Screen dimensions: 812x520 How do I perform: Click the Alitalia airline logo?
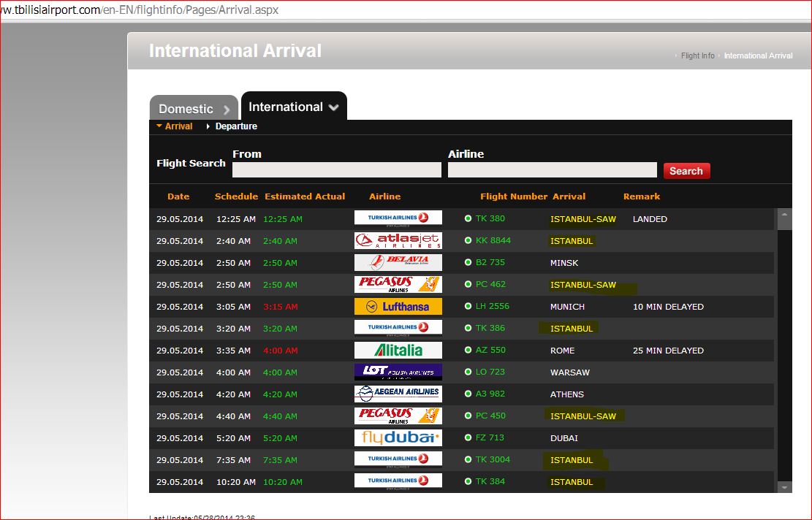[398, 351]
